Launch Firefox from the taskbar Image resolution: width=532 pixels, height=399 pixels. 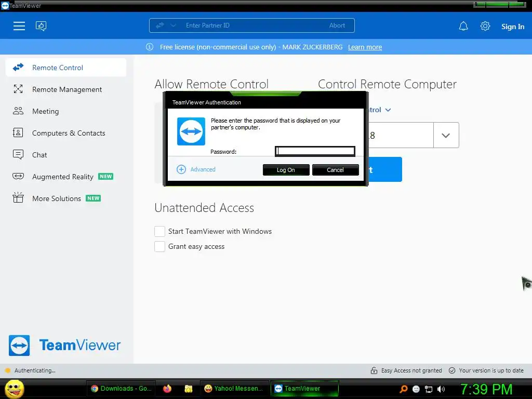[167, 389]
